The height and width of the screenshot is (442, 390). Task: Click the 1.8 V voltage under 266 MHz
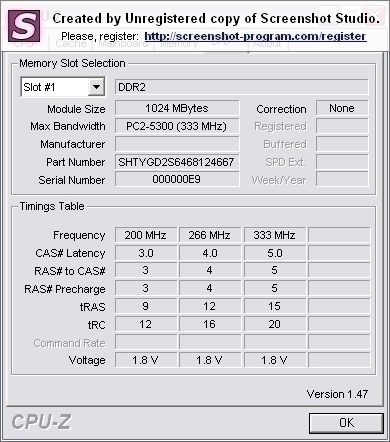(210, 360)
